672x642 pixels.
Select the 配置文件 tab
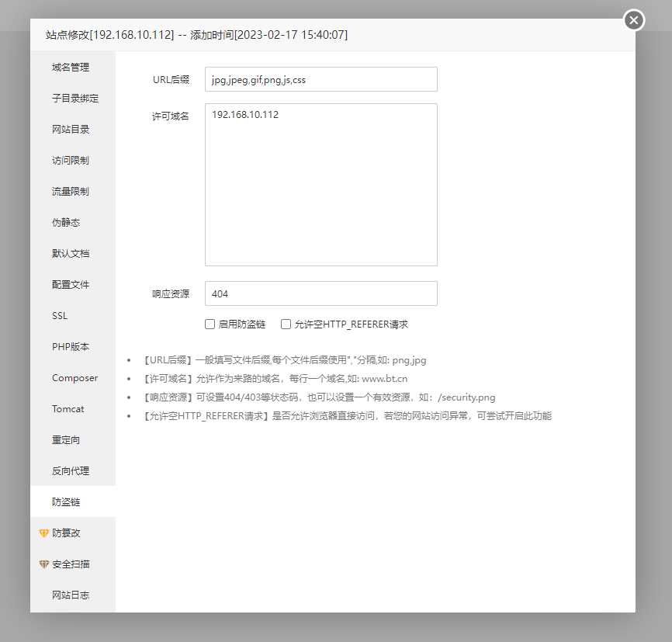tap(71, 285)
